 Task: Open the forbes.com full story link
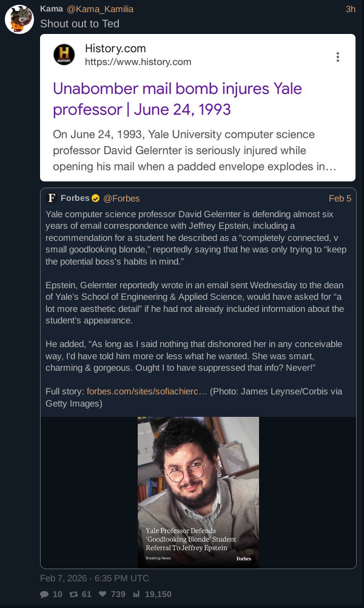coord(147,391)
